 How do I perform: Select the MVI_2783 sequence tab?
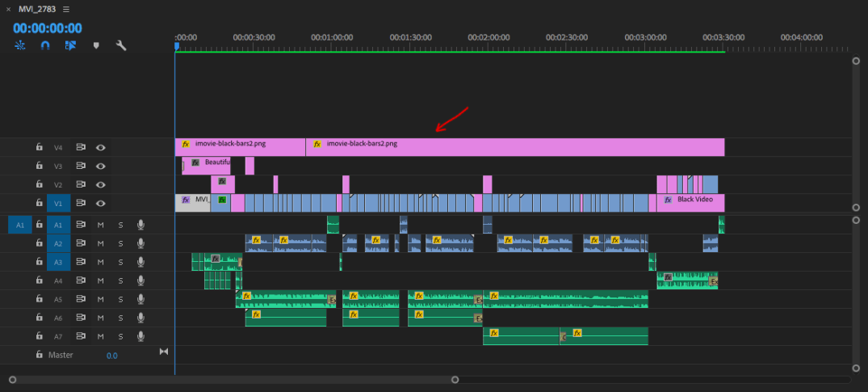click(x=36, y=9)
